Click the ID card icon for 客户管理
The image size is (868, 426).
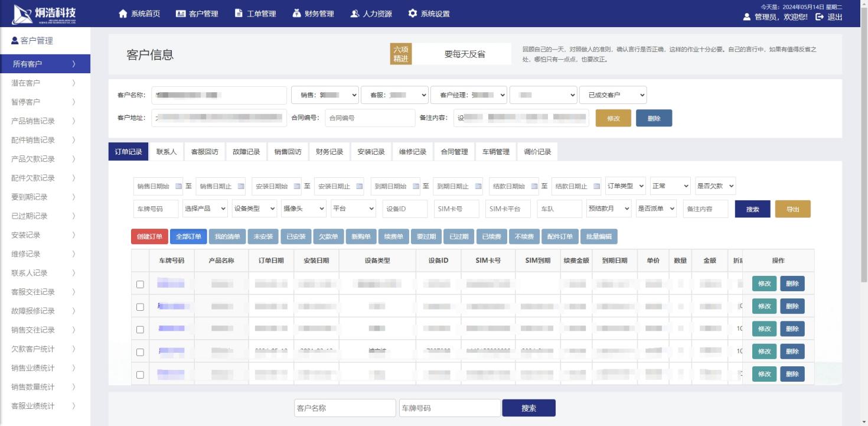tap(181, 14)
